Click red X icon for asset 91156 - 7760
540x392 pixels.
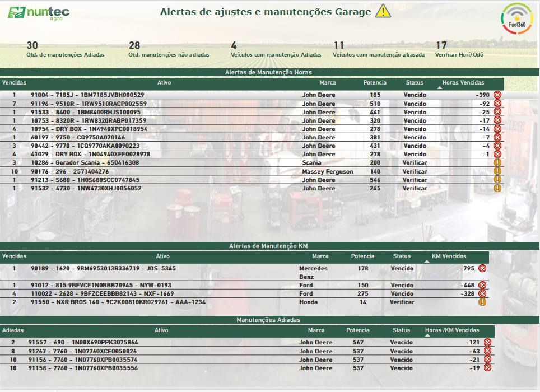pos(488,360)
